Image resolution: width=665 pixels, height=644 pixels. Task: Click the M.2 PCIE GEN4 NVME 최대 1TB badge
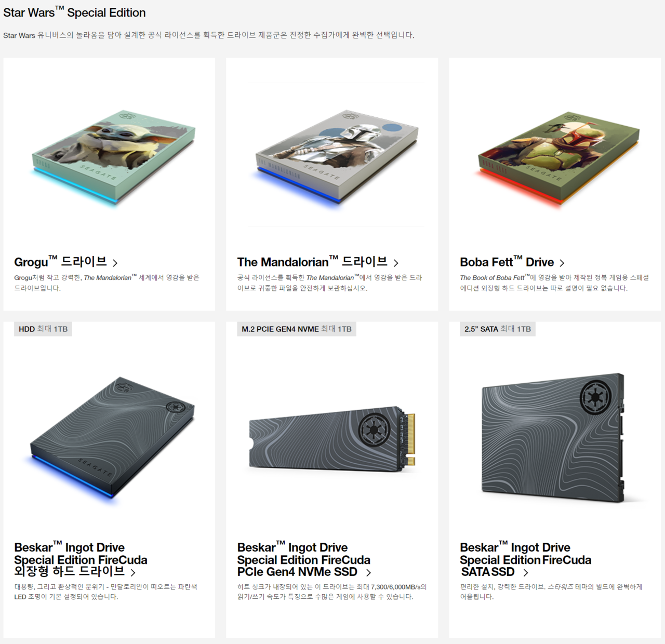point(297,329)
